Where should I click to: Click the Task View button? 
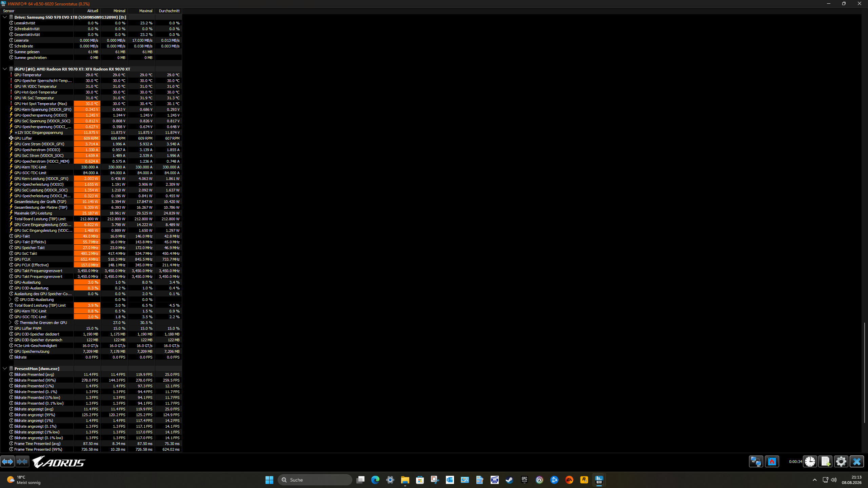click(360, 480)
